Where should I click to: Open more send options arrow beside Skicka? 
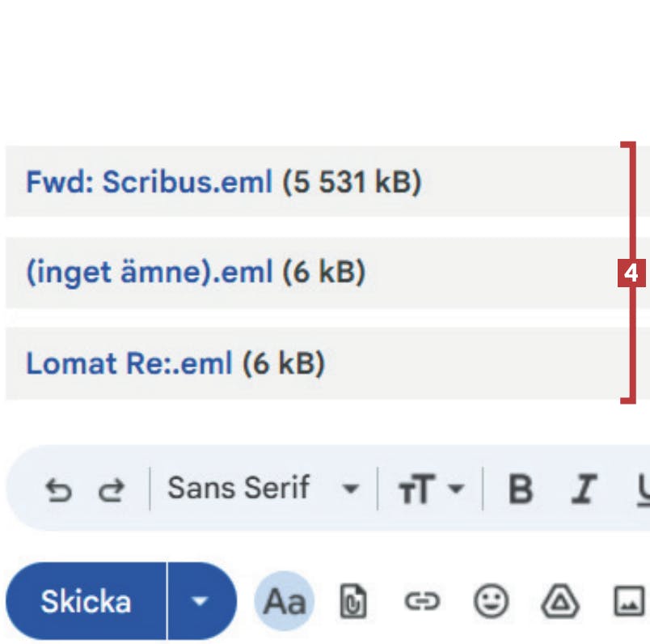[200, 601]
